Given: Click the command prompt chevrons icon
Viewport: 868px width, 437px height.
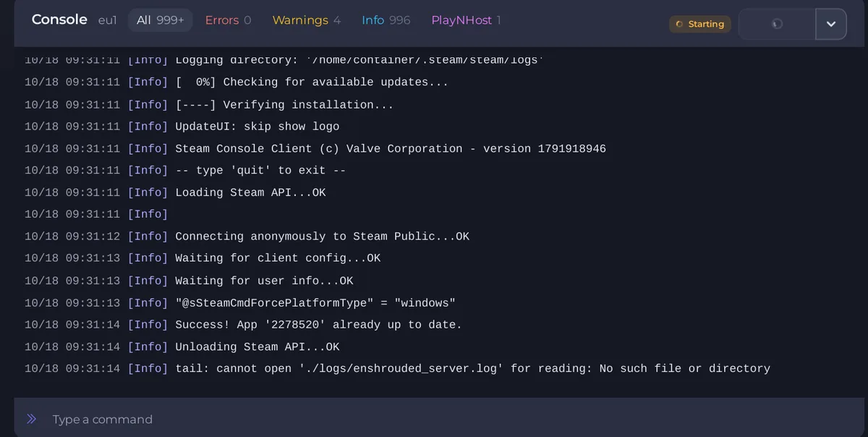Looking at the screenshot, I should [31, 419].
